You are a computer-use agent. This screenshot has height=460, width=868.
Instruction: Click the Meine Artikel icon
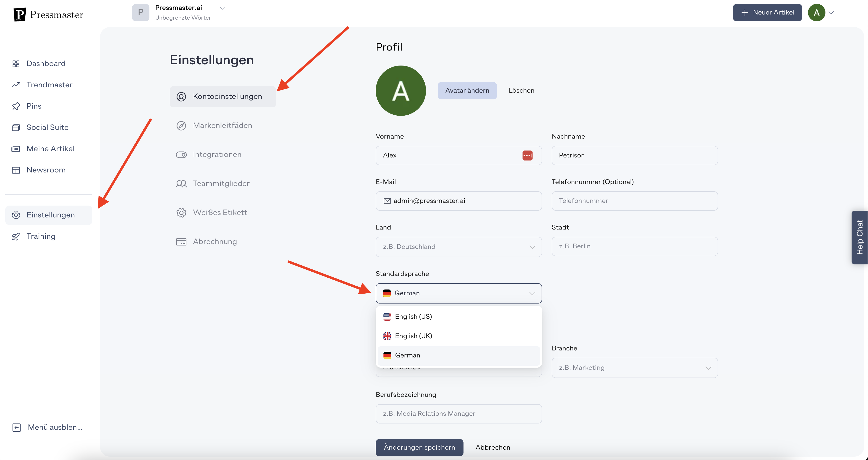point(16,148)
